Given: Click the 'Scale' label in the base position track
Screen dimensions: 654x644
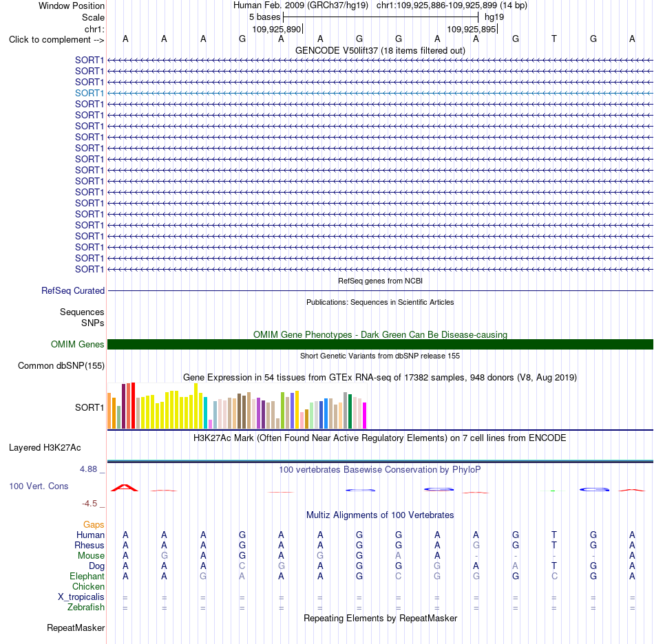Looking at the screenshot, I should click(x=93, y=17).
